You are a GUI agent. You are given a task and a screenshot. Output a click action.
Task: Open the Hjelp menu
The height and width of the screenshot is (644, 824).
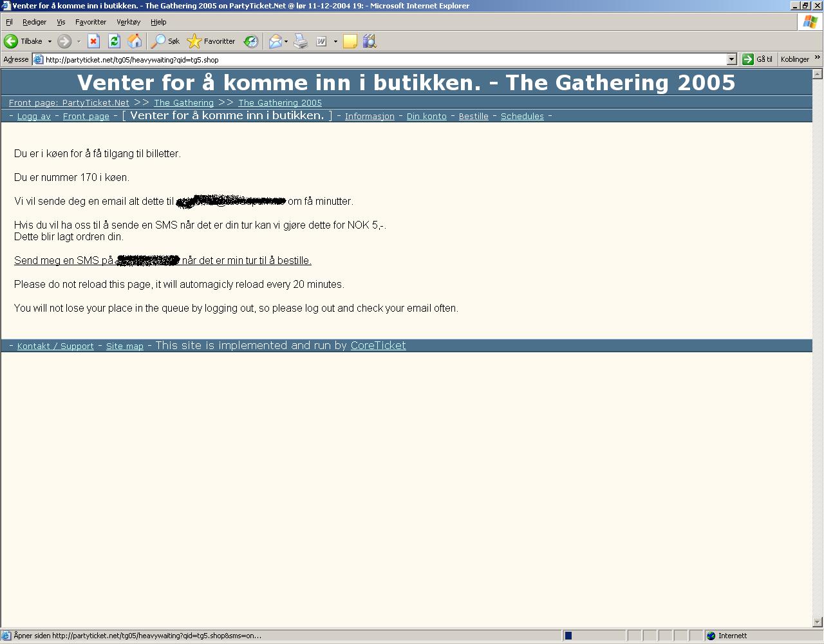coord(158,22)
